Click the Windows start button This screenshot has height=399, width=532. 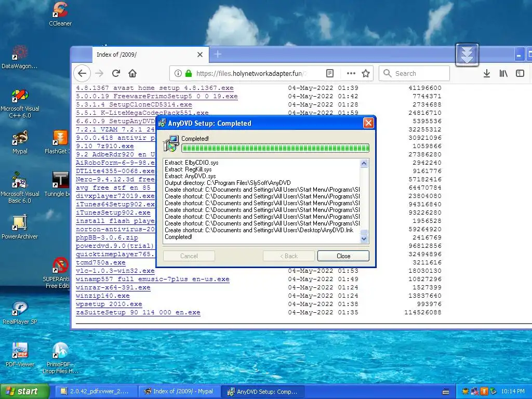coord(24,391)
